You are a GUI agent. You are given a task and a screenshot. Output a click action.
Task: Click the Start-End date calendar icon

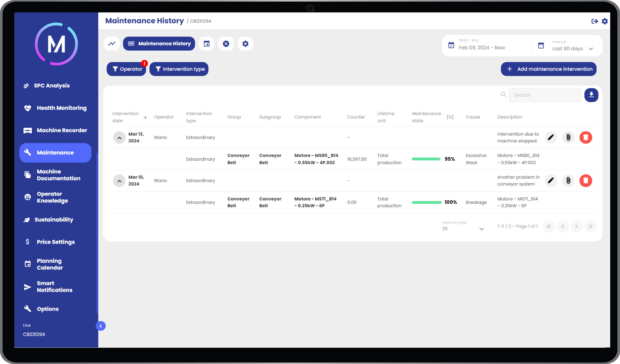451,45
